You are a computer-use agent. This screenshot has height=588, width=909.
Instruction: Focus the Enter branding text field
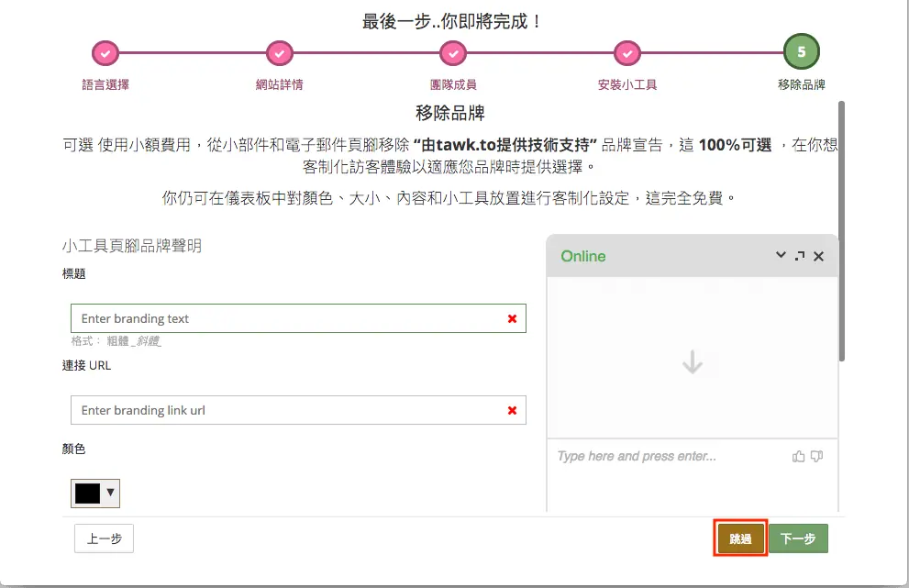(298, 318)
